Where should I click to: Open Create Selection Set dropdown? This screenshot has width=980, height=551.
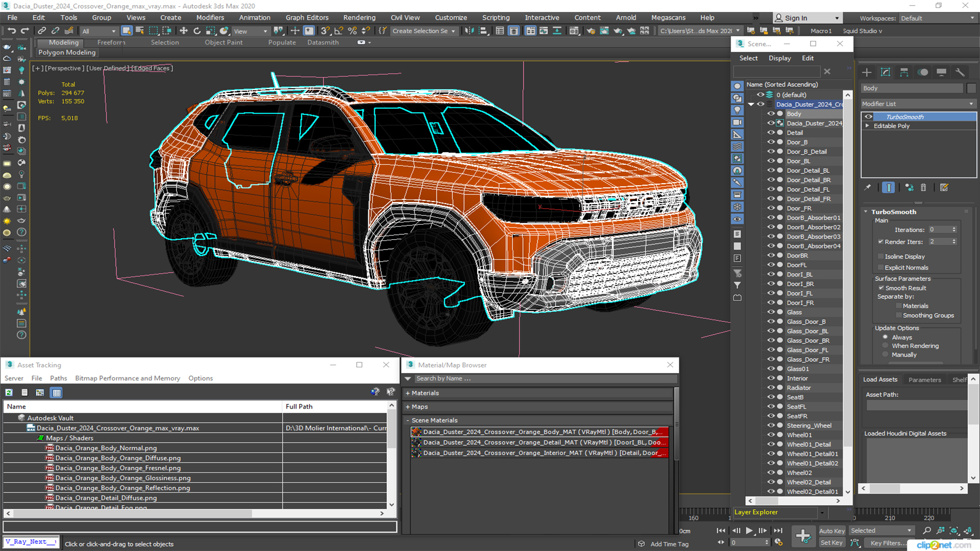(x=424, y=31)
